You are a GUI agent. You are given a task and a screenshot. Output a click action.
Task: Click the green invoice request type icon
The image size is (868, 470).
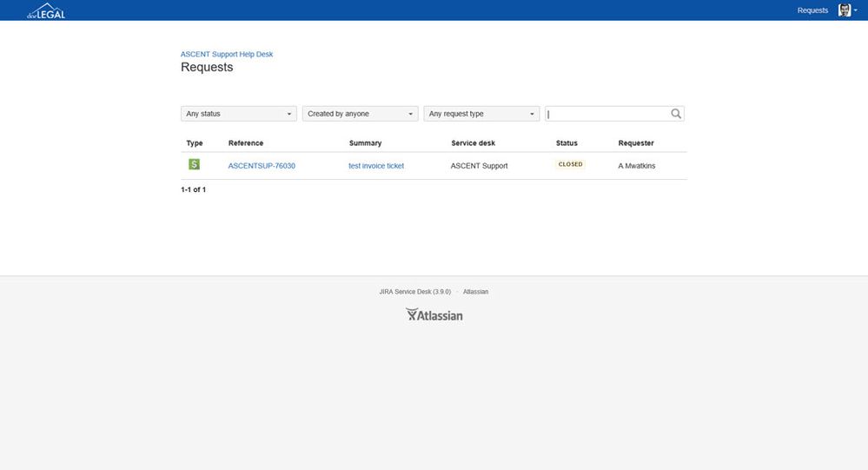[x=194, y=164]
